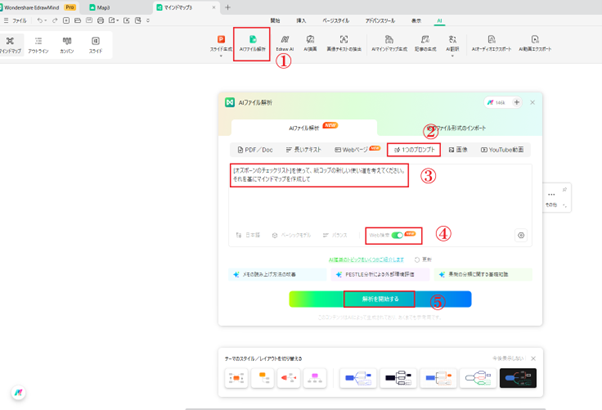The image size is (602, 410).
Task: Open the undo history dropdown
Action: [46, 20]
